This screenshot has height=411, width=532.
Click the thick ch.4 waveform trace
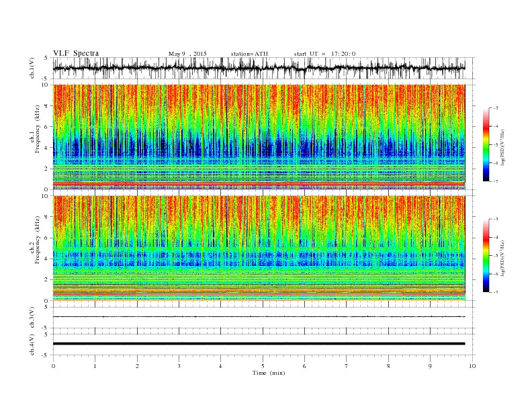point(259,344)
